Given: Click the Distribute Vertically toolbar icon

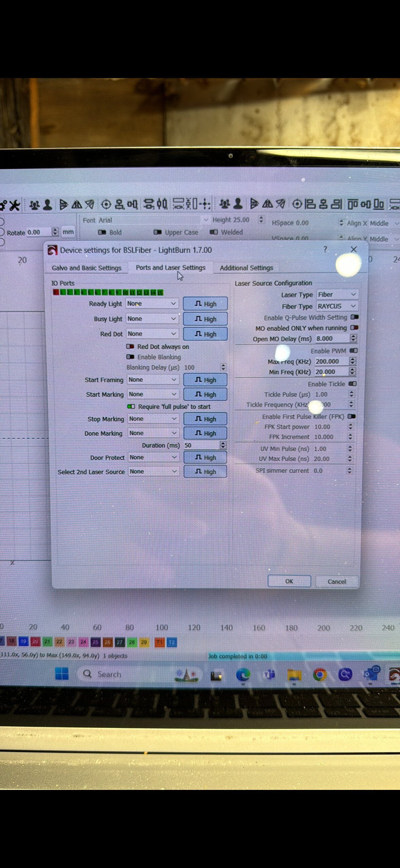Looking at the screenshot, I should pos(148,204).
